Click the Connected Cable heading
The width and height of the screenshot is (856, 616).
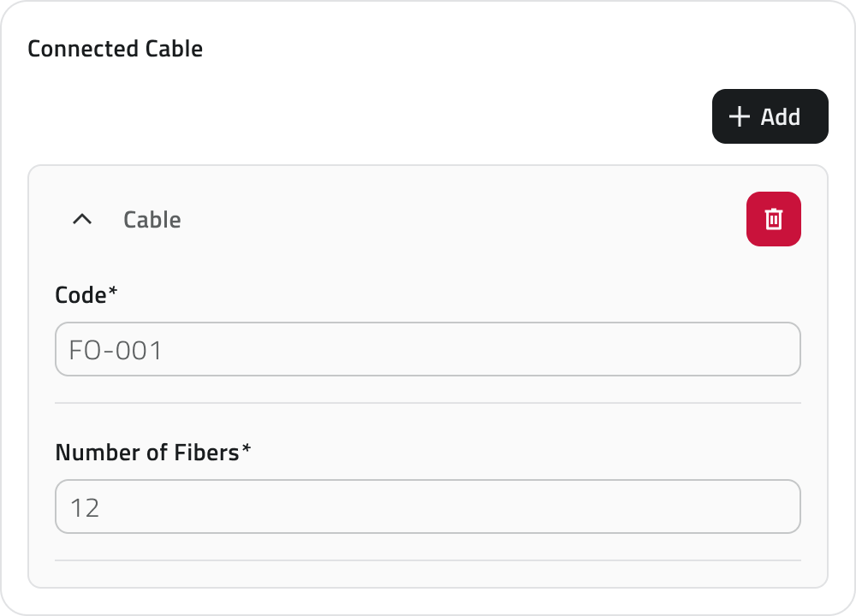point(115,49)
